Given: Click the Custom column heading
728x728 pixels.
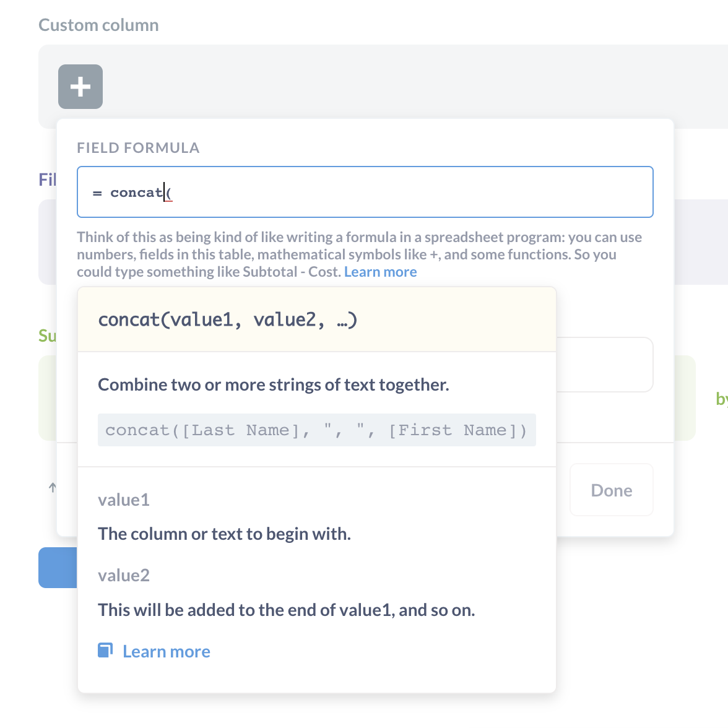Looking at the screenshot, I should pos(98,25).
